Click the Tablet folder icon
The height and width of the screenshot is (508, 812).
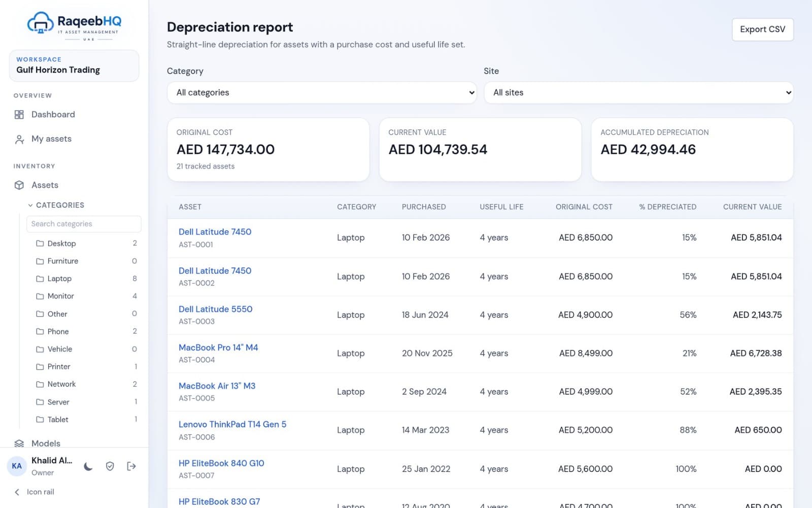tap(40, 420)
